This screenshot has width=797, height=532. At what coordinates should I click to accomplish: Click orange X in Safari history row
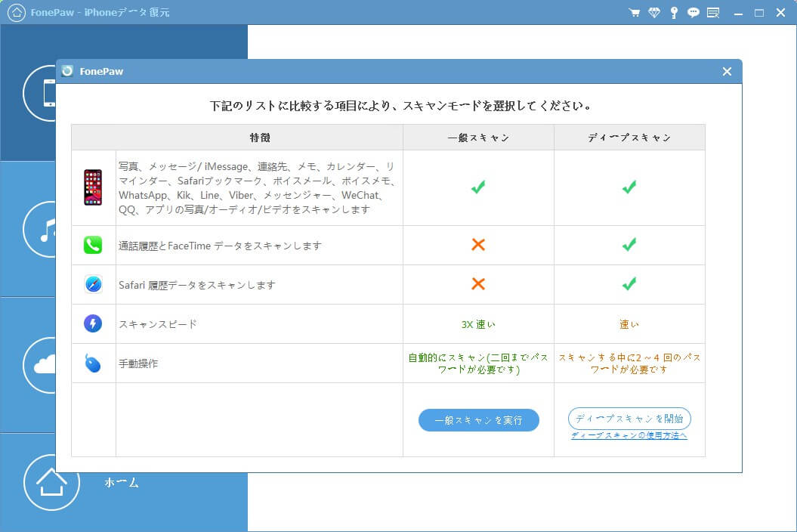[x=478, y=284]
